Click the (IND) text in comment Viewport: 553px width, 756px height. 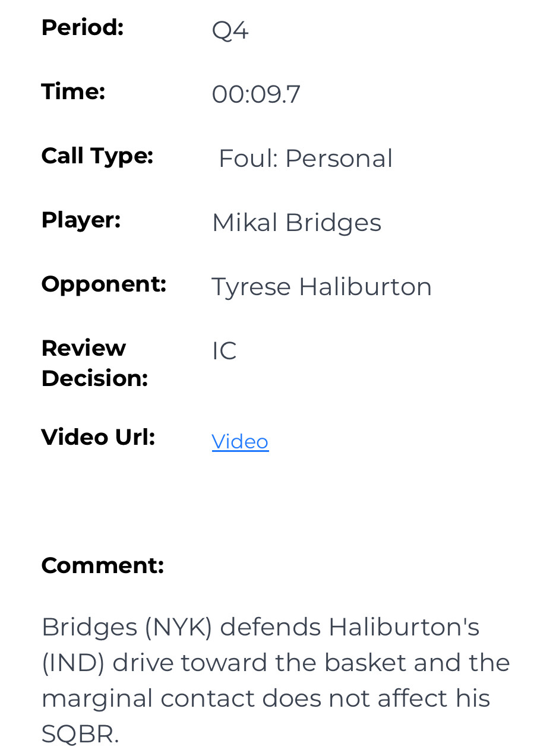[72, 663]
